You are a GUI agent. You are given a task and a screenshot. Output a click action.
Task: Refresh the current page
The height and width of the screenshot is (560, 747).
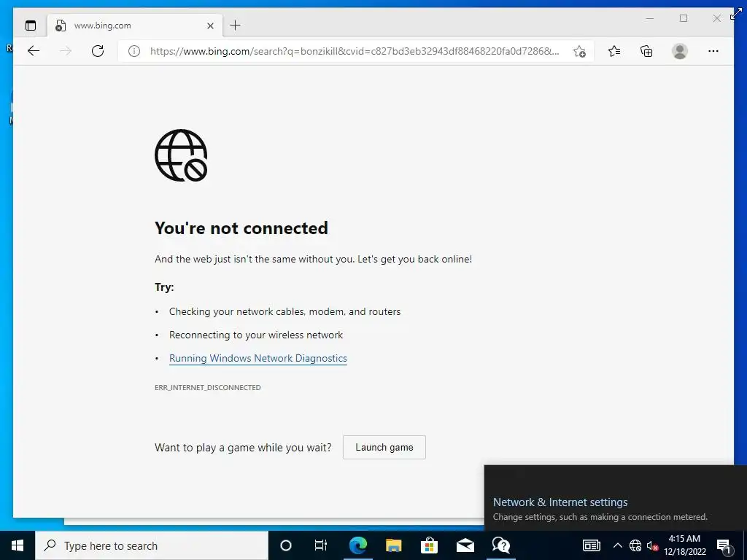click(98, 51)
